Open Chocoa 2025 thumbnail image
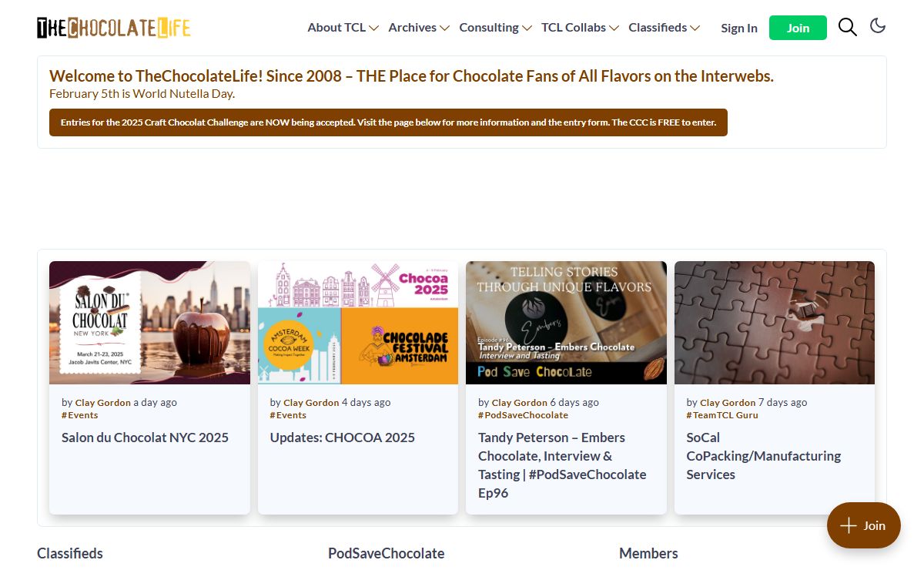The image size is (924, 570). (358, 323)
